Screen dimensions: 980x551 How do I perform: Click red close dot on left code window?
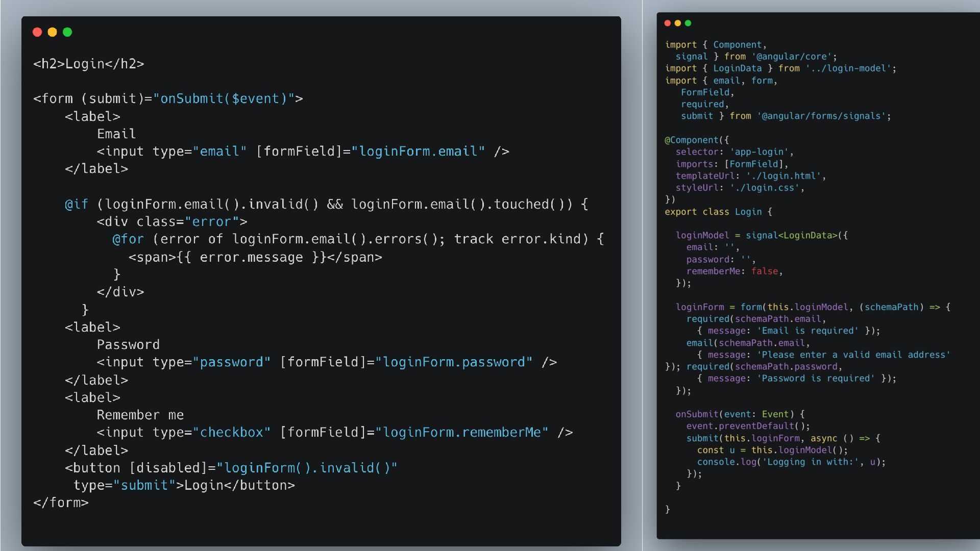pyautogui.click(x=37, y=32)
